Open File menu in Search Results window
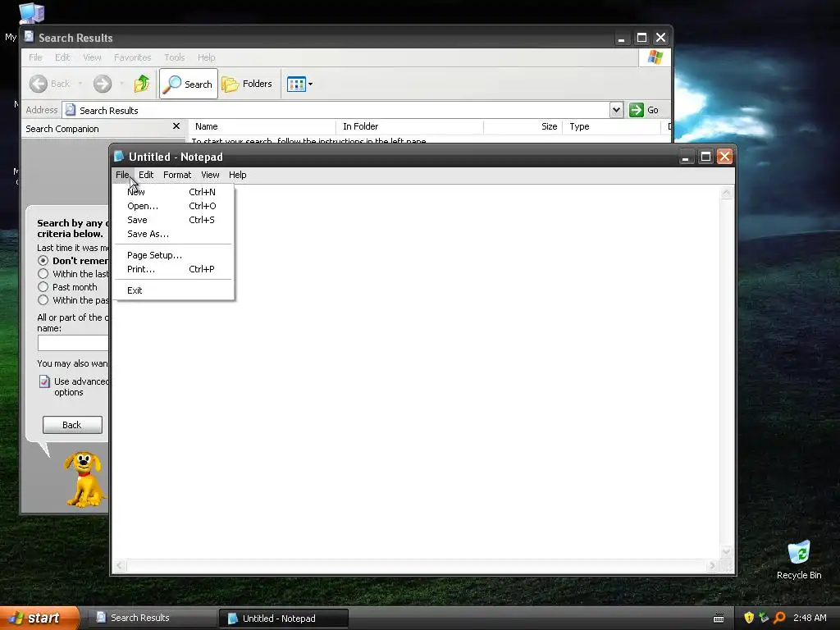Screen dimensions: 840x630 (35, 57)
